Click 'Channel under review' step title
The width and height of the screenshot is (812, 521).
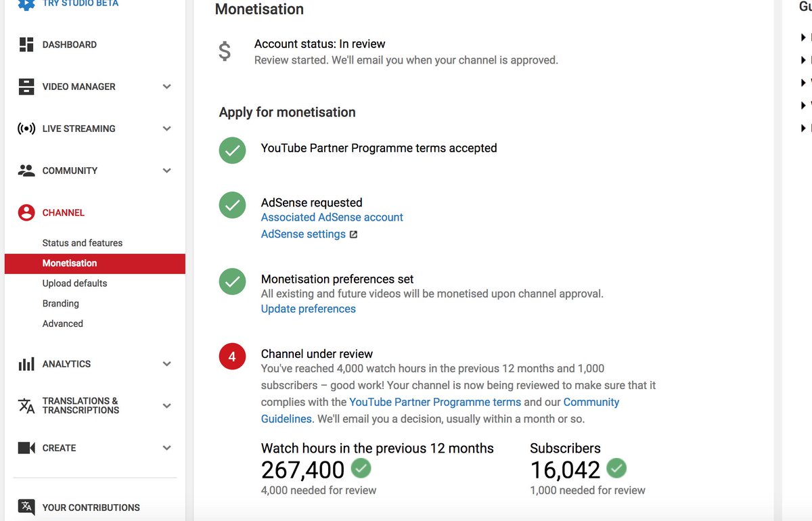(x=317, y=354)
